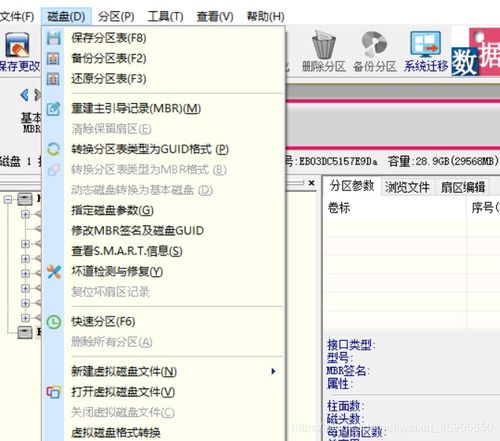The height and width of the screenshot is (441, 500).
Task: Click the 磁头数: label in details panel
Action: coord(346,419)
